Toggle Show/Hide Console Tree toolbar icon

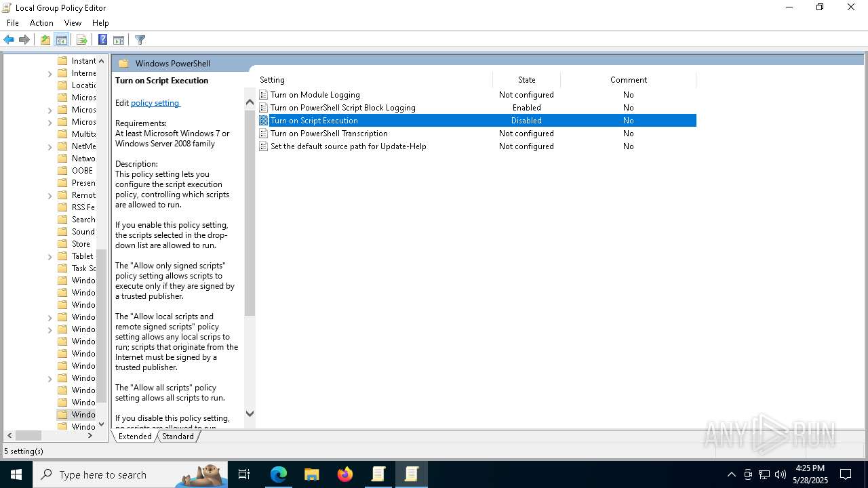click(62, 40)
